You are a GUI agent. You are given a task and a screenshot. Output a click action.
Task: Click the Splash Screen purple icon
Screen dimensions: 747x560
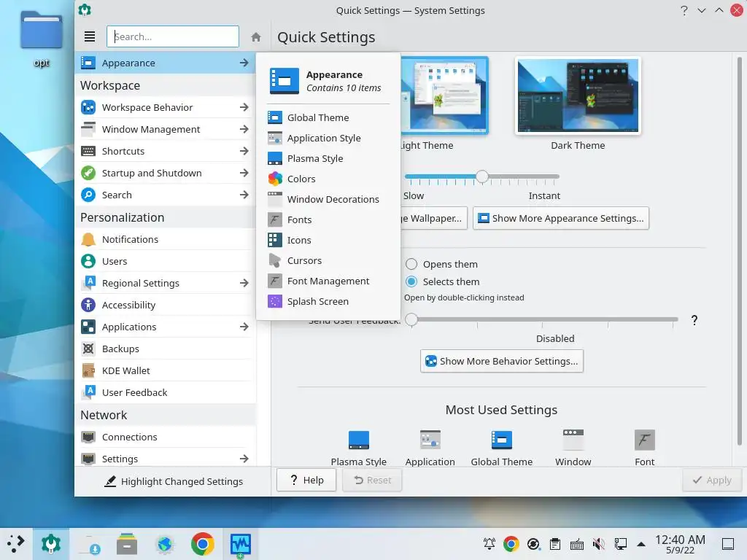(275, 301)
